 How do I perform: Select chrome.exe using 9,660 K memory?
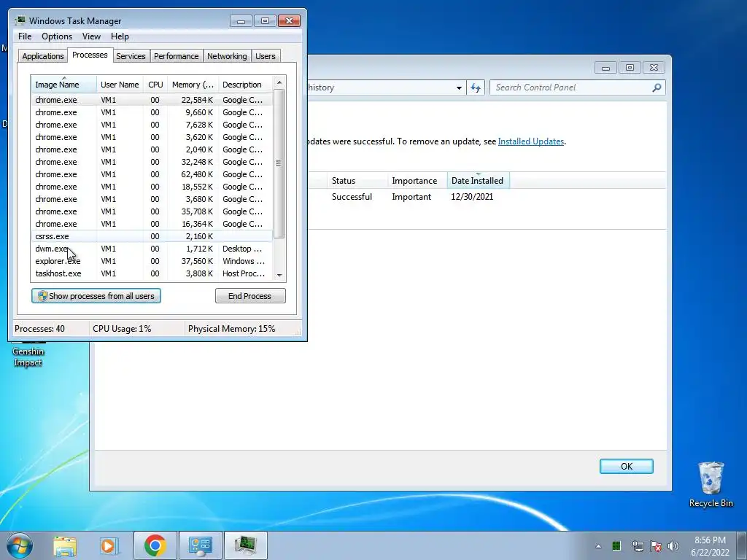pyautogui.click(x=152, y=112)
